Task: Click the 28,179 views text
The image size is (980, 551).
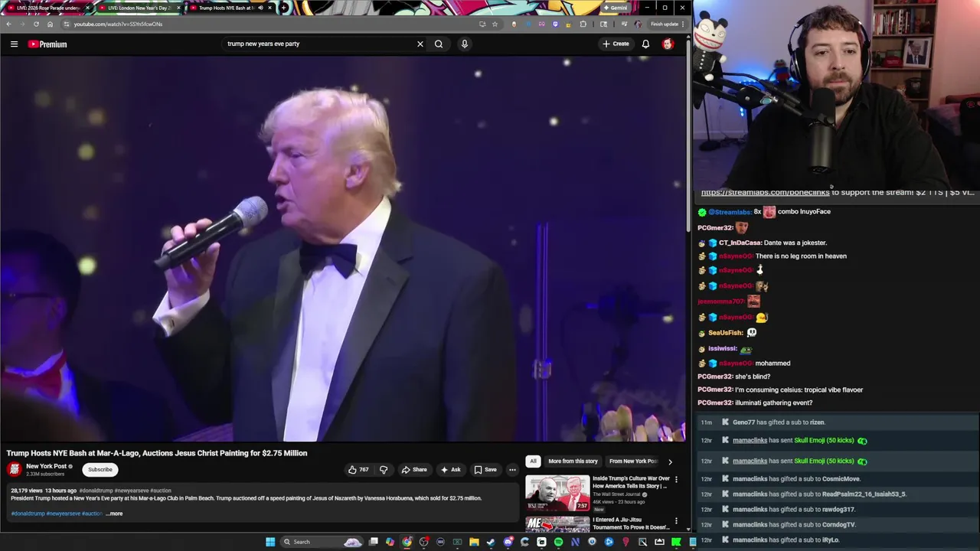Action: click(x=27, y=491)
